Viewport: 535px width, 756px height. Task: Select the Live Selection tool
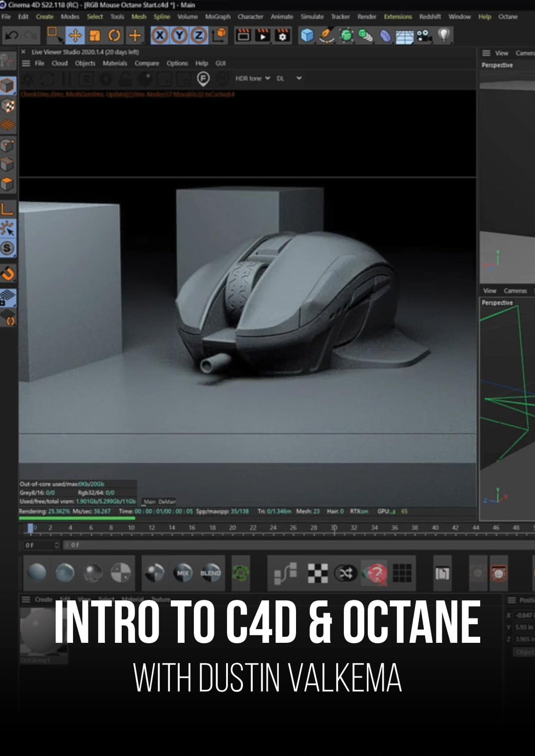55,35
